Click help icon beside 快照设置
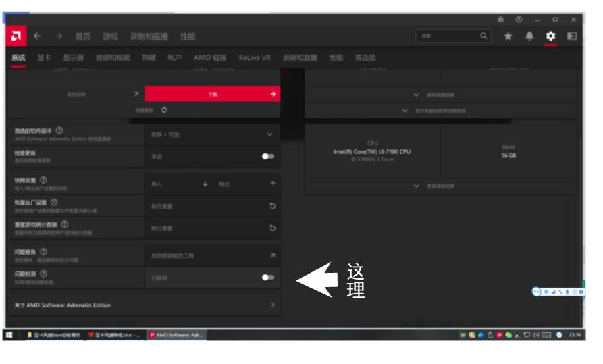The height and width of the screenshot is (364, 603). click(x=43, y=180)
